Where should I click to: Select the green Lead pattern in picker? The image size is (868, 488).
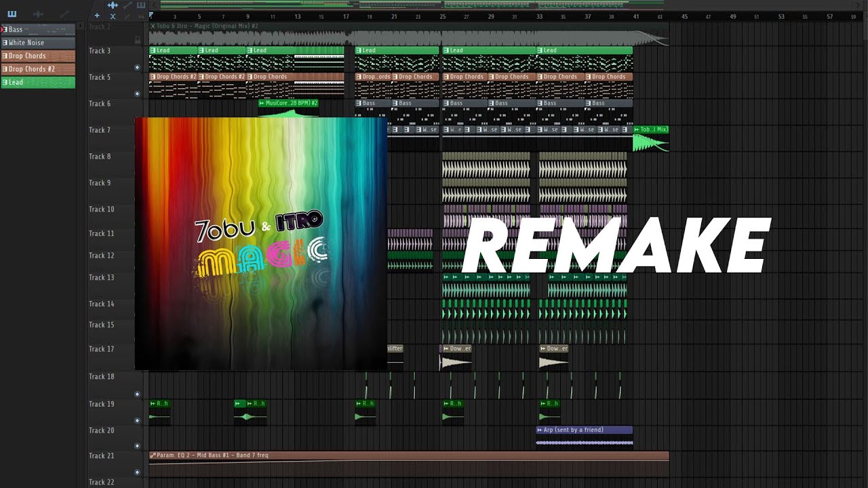38,83
